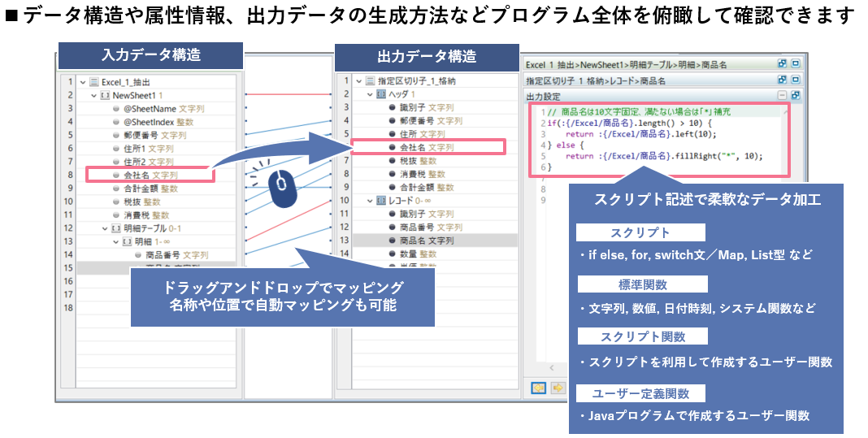Select 消費税 in the output tree
This screenshot has height=438, width=868.
[x=423, y=174]
